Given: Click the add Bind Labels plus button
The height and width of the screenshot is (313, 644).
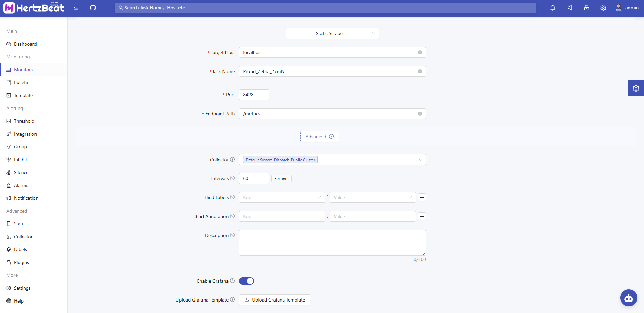Looking at the screenshot, I should 422,197.
